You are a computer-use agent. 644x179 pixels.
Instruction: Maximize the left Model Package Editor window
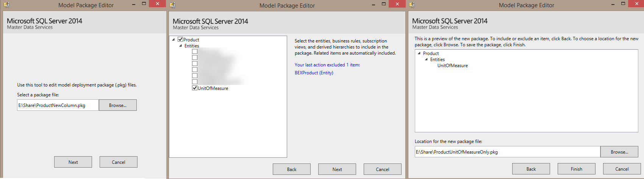click(144, 4)
